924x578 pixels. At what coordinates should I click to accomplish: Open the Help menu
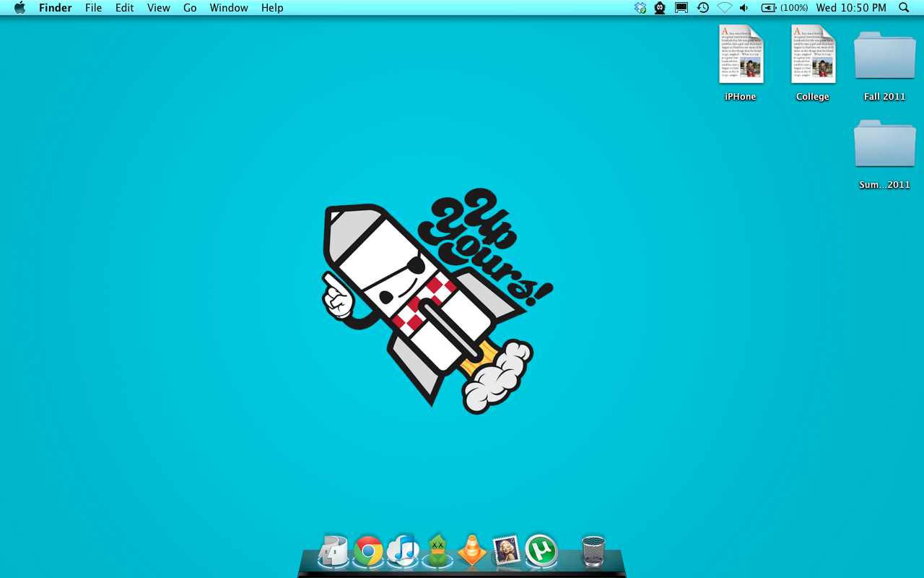pyautogui.click(x=272, y=8)
